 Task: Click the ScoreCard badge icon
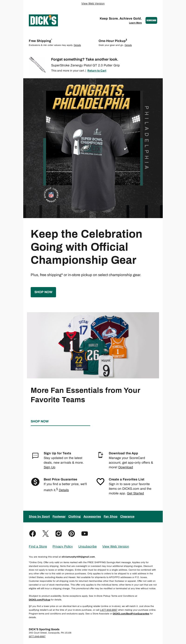coord(151,21)
